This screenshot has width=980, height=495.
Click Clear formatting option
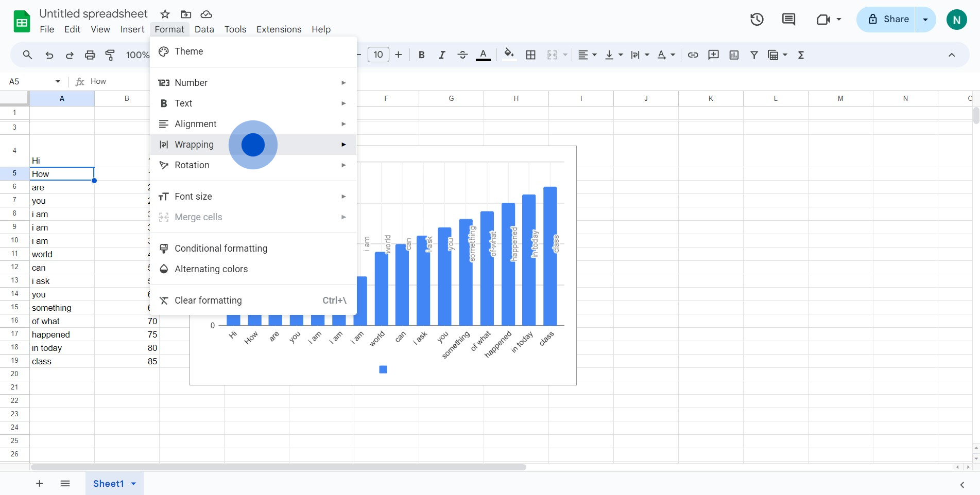click(x=208, y=300)
